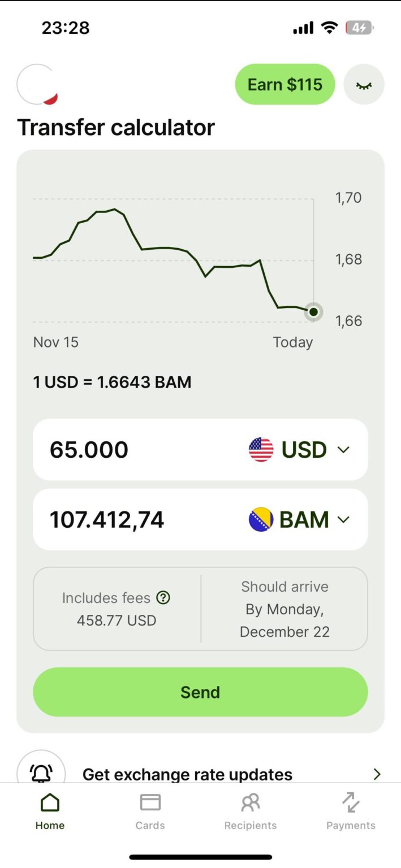Open Recipients from the bottom bar

[x=250, y=801]
